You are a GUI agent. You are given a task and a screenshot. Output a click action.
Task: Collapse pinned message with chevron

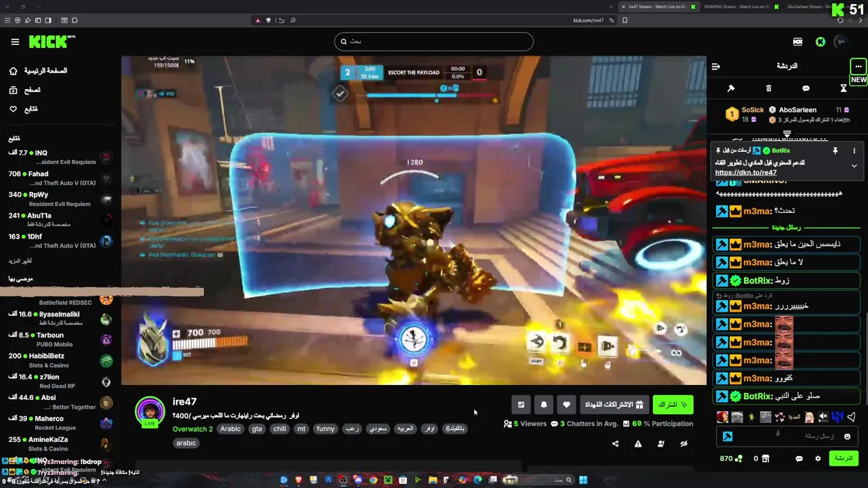click(854, 166)
